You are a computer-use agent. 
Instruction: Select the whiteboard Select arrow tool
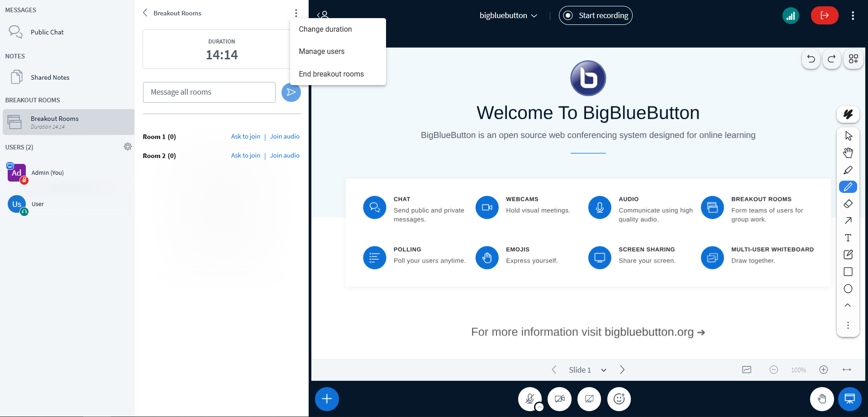pos(848,136)
